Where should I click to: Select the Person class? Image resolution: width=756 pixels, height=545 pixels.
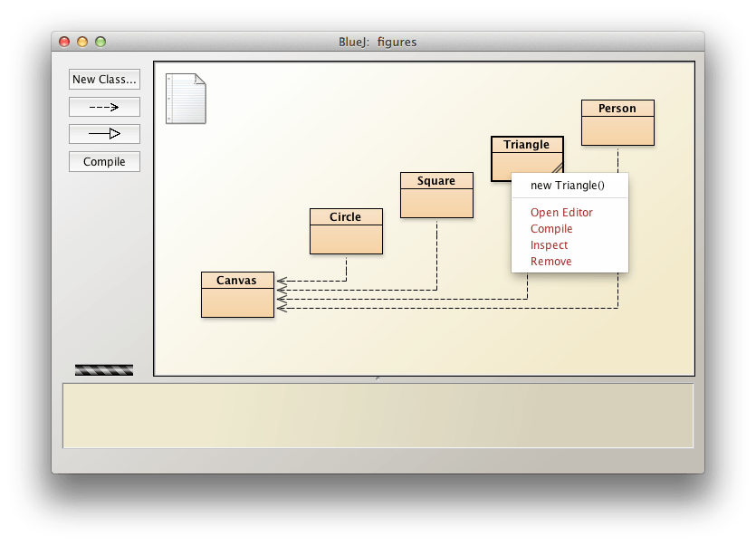[x=617, y=122]
